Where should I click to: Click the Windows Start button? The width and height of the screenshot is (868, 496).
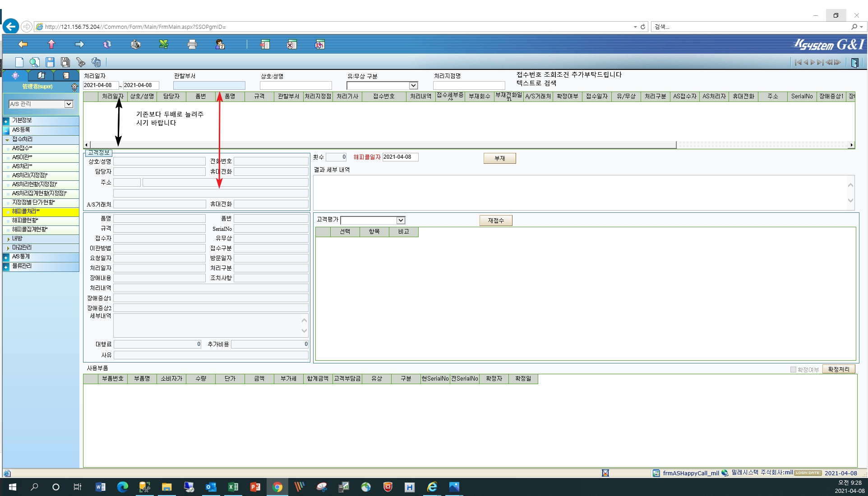click(x=12, y=487)
